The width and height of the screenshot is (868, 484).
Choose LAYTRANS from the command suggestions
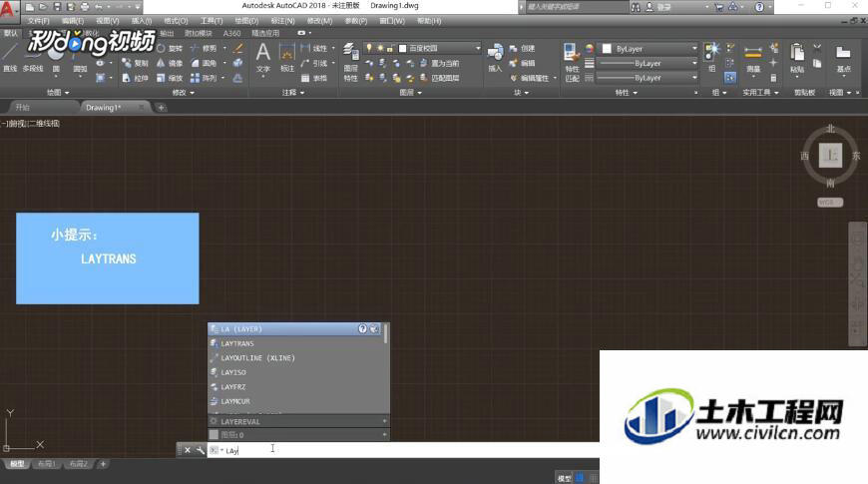tap(237, 343)
